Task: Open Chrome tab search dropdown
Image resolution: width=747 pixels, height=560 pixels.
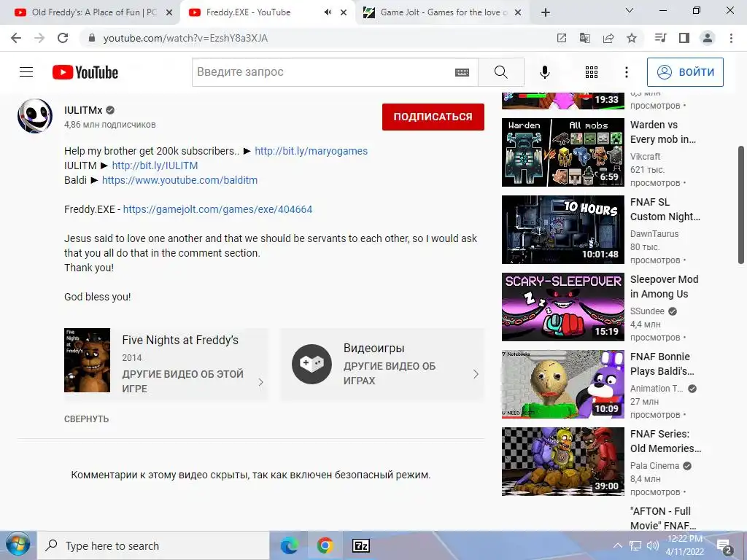Action: tap(630, 10)
